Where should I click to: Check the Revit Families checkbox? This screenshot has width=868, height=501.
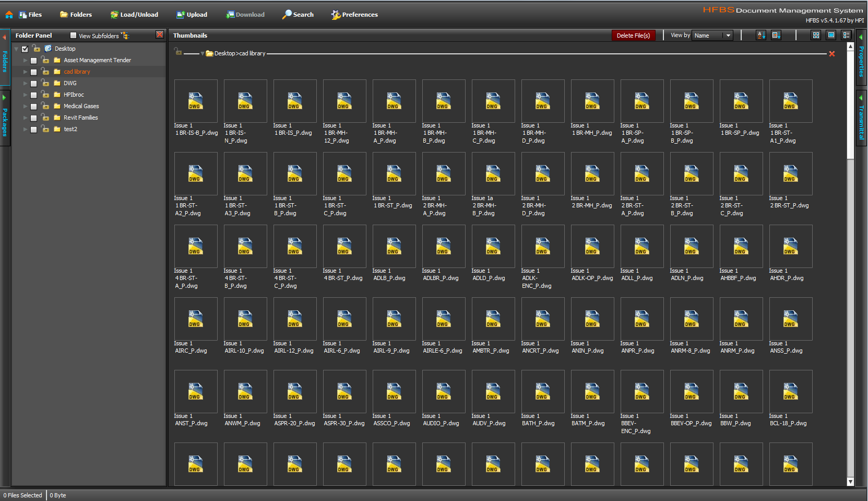pyautogui.click(x=33, y=118)
